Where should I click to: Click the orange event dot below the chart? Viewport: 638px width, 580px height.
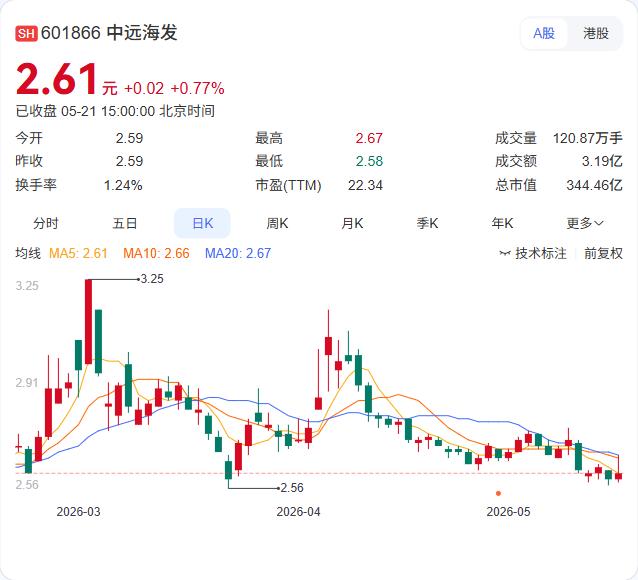498,493
